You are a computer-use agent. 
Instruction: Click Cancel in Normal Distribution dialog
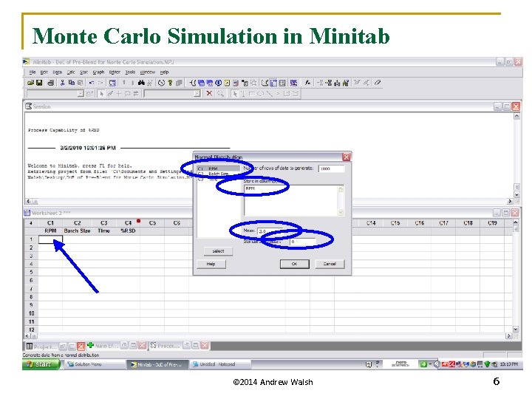tap(330, 264)
